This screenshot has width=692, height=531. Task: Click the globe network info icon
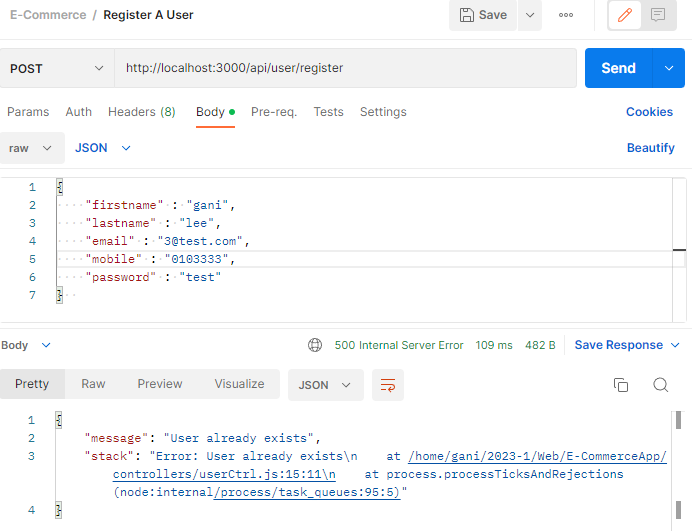coord(315,345)
